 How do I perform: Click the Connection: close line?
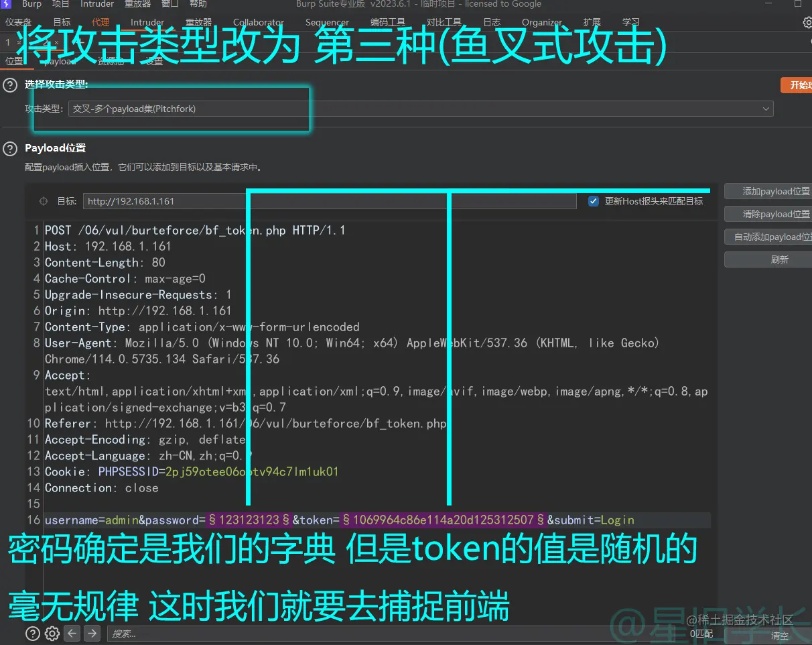point(102,487)
